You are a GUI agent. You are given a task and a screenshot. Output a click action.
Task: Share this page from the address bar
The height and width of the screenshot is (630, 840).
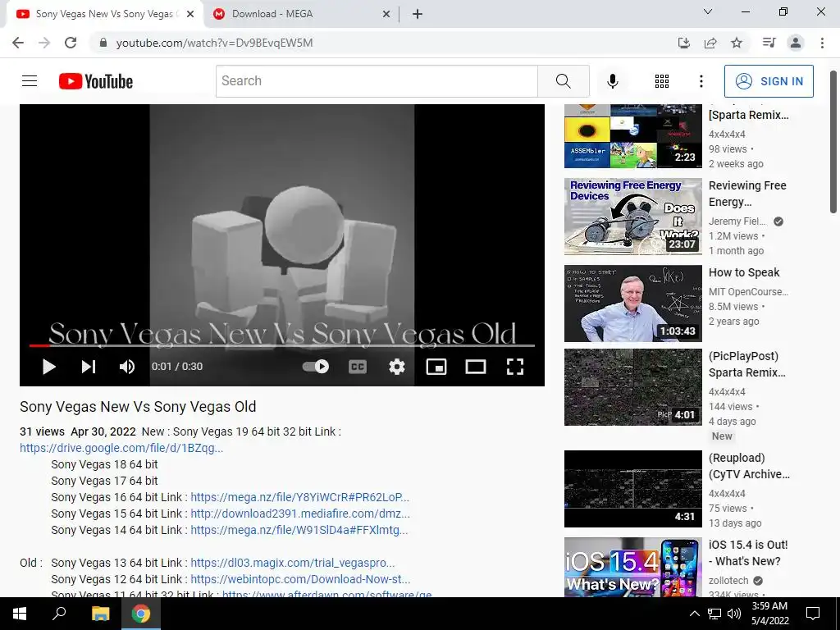tap(710, 43)
